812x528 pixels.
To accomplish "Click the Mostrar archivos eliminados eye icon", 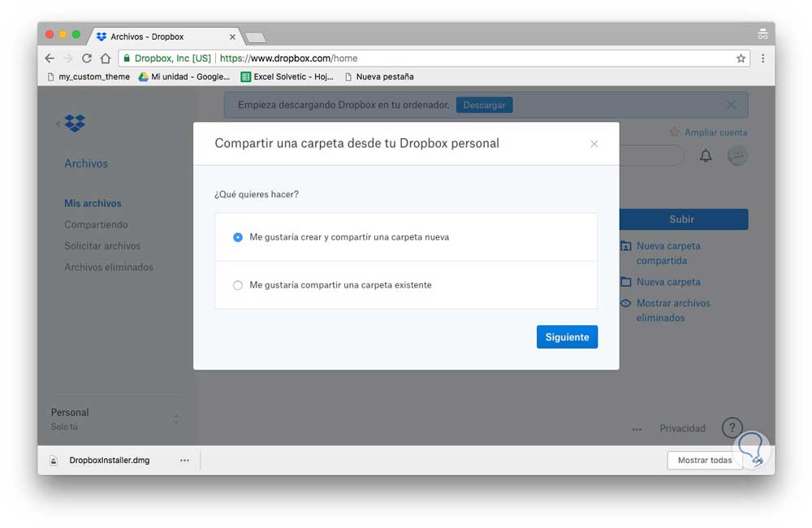I will tap(625, 303).
